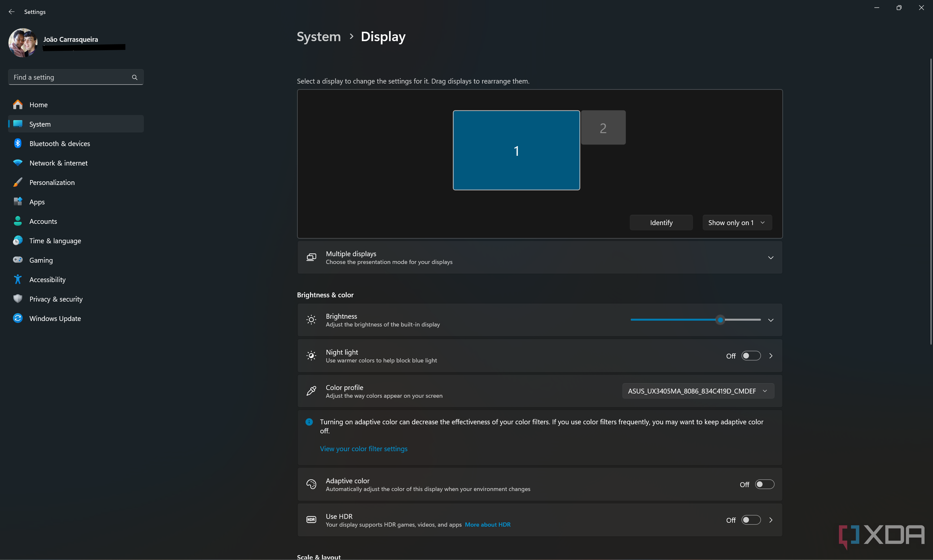
Task: Navigate to Home settings section
Action: 38,104
